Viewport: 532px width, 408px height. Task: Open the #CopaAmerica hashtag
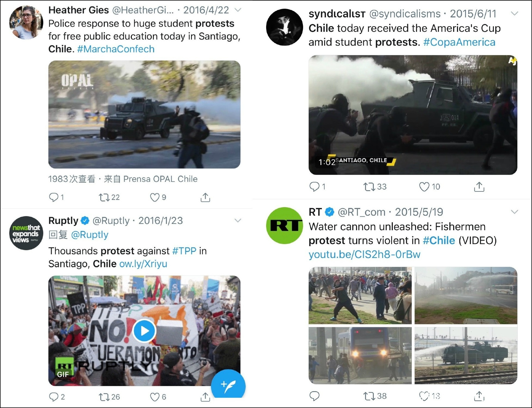pos(459,42)
